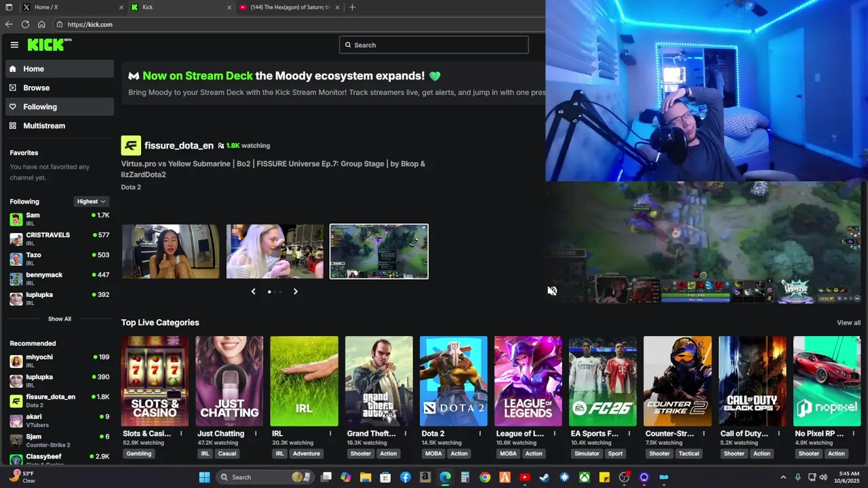Open Xbox app from the taskbar

[584, 477]
